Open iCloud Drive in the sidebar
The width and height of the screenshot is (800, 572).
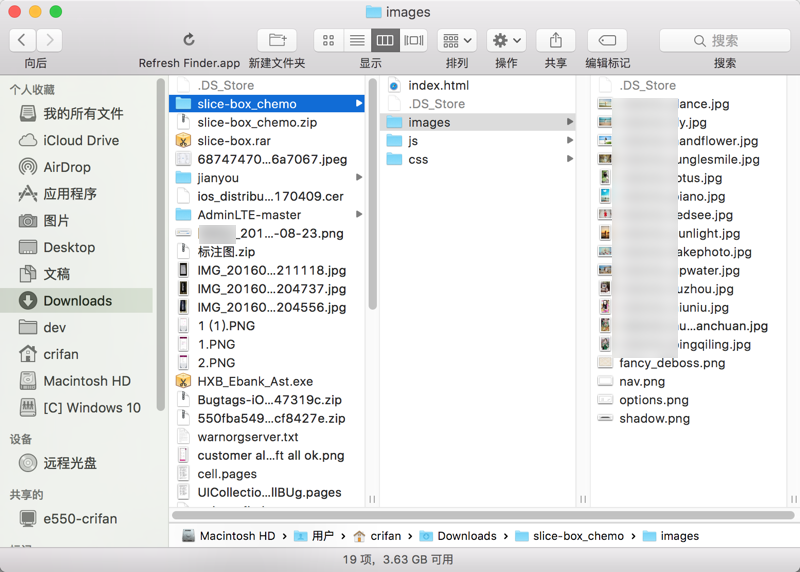pyautogui.click(x=77, y=140)
